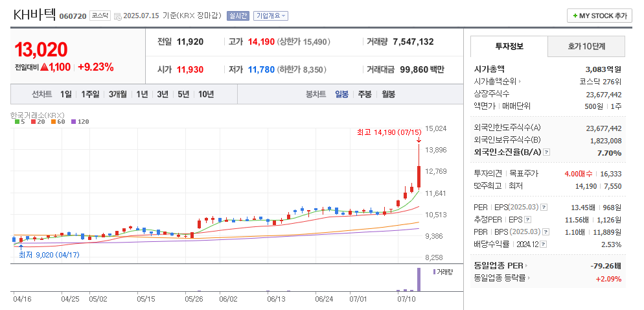
Task: Click the 최고 14,190 (07/15) chart marker
Action: [x=389, y=132]
